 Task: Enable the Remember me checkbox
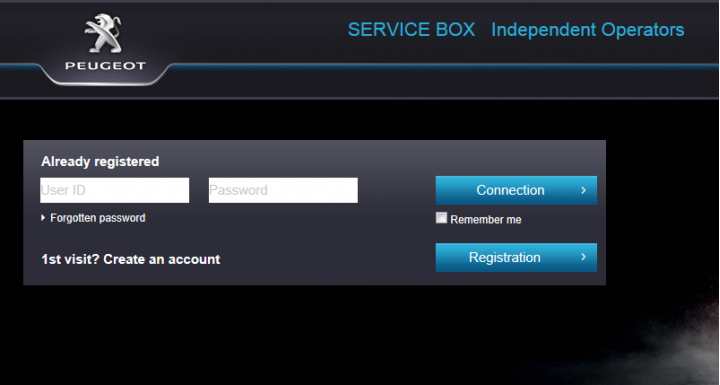(441, 218)
